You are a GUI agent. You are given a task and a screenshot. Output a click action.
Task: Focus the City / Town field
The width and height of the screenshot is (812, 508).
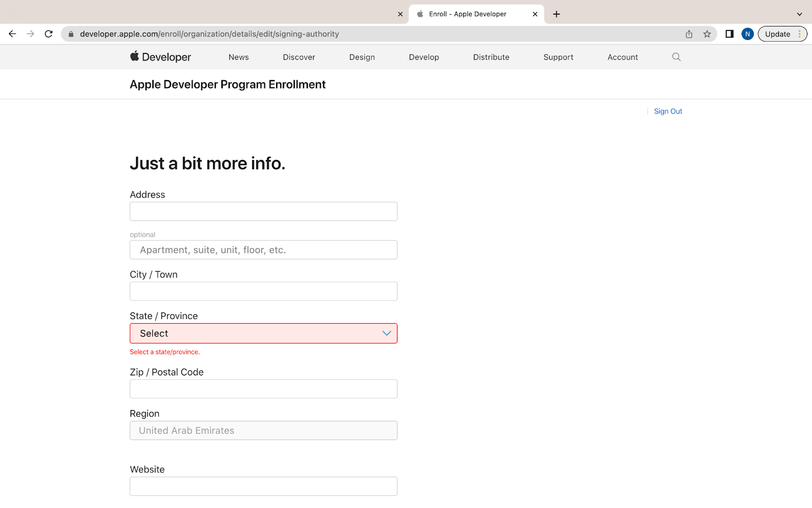point(263,291)
